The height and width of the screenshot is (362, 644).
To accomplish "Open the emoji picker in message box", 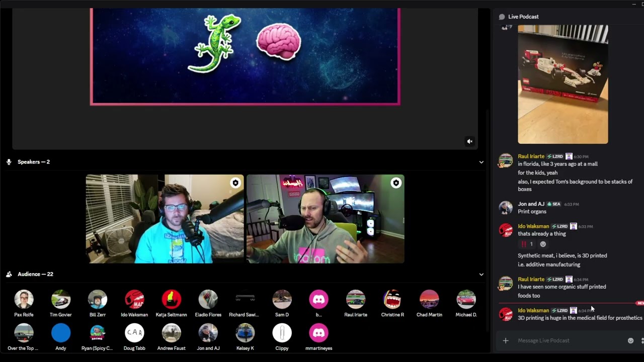I will (x=630, y=341).
